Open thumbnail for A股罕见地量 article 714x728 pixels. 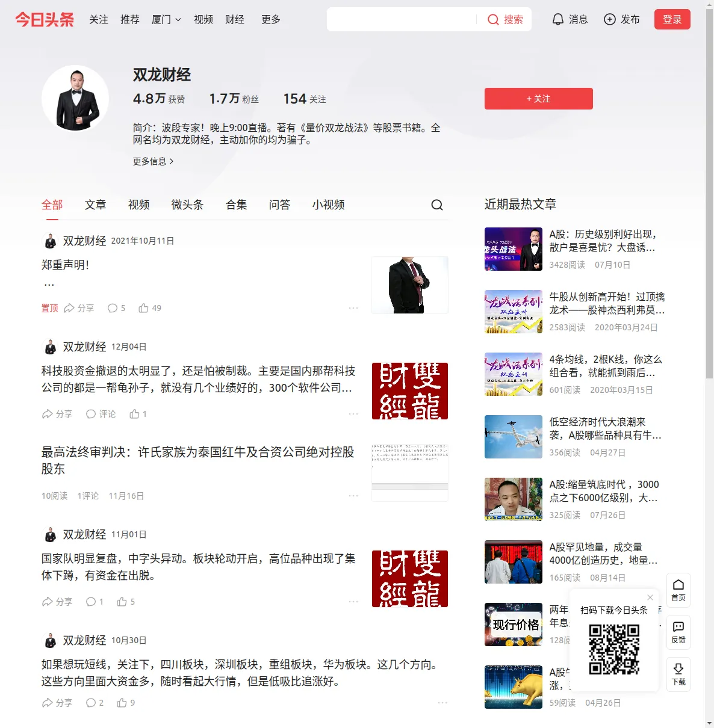point(514,562)
